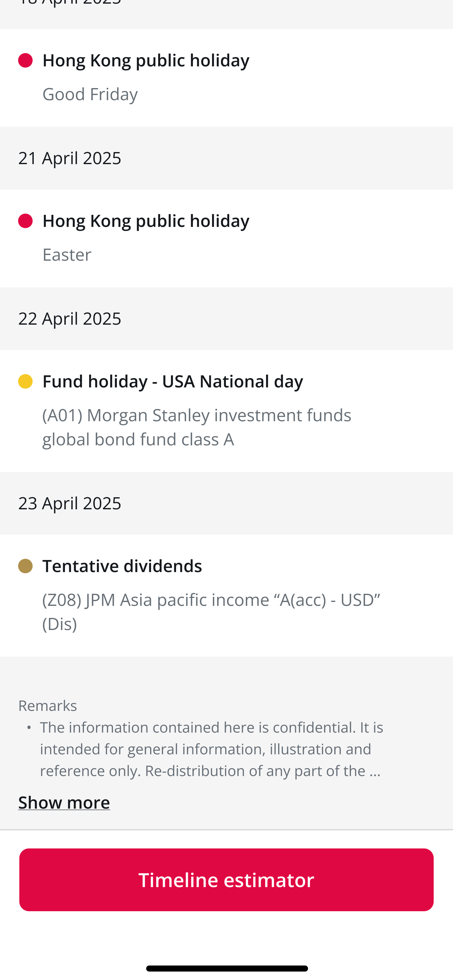Tap the JPM Asia pacific income fund entry
This screenshot has height=980, width=453.
pos(211,611)
